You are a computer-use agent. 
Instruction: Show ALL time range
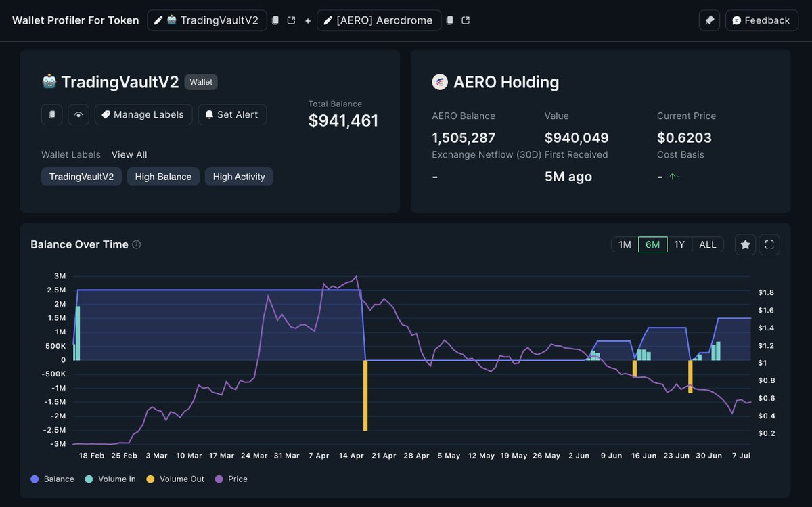pos(708,244)
